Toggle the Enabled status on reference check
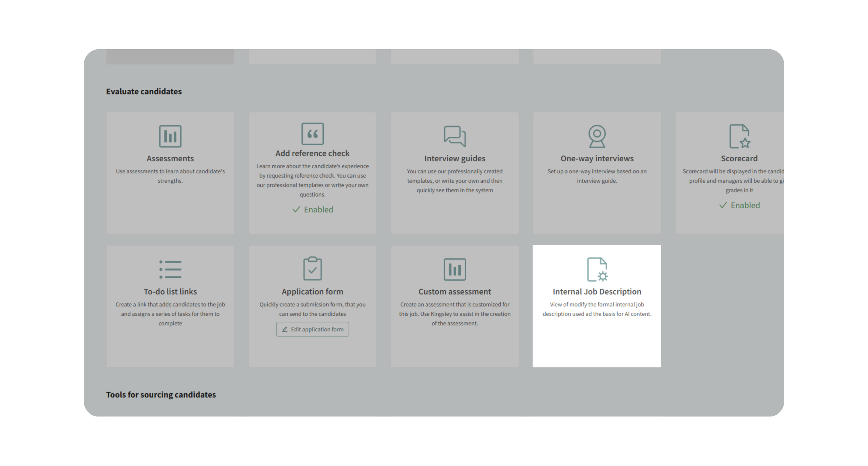 [312, 209]
